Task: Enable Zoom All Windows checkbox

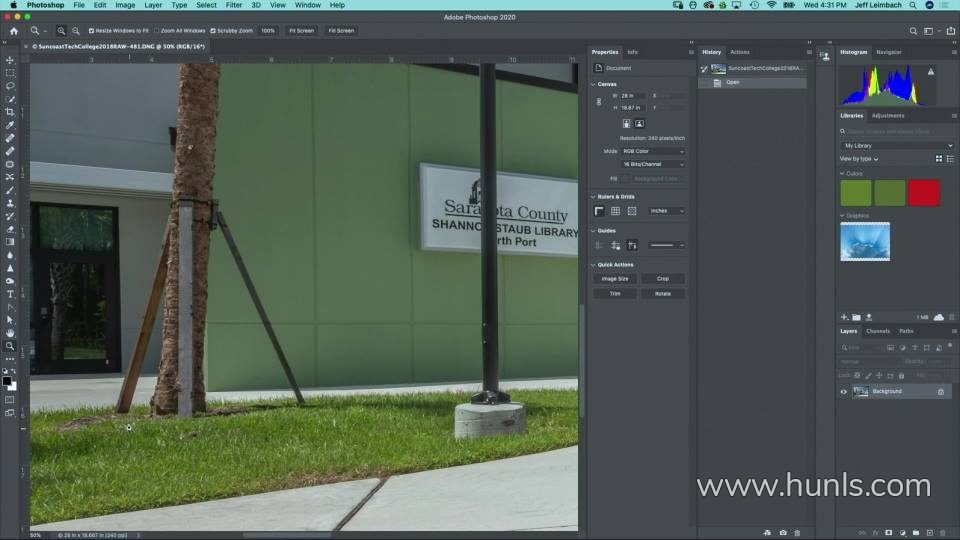Action: coord(157,31)
